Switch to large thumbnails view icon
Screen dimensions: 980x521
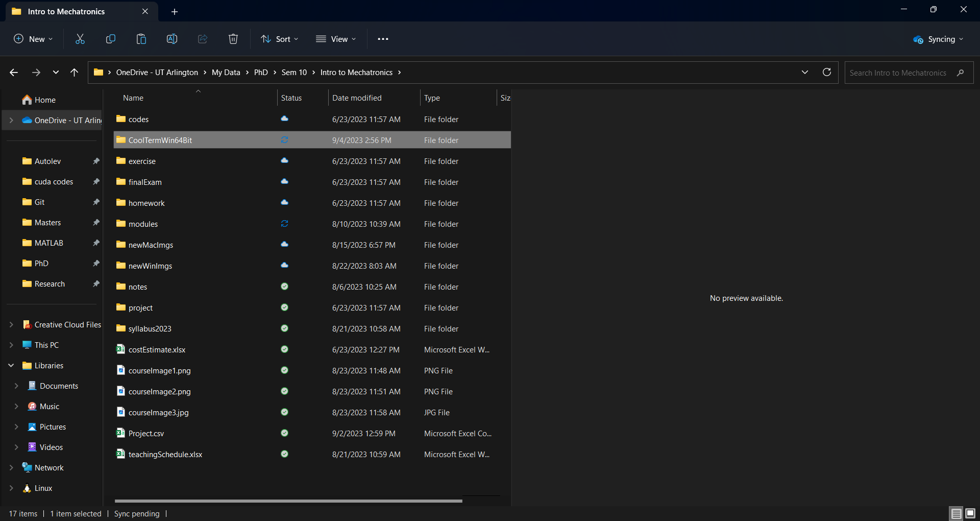pos(970,513)
